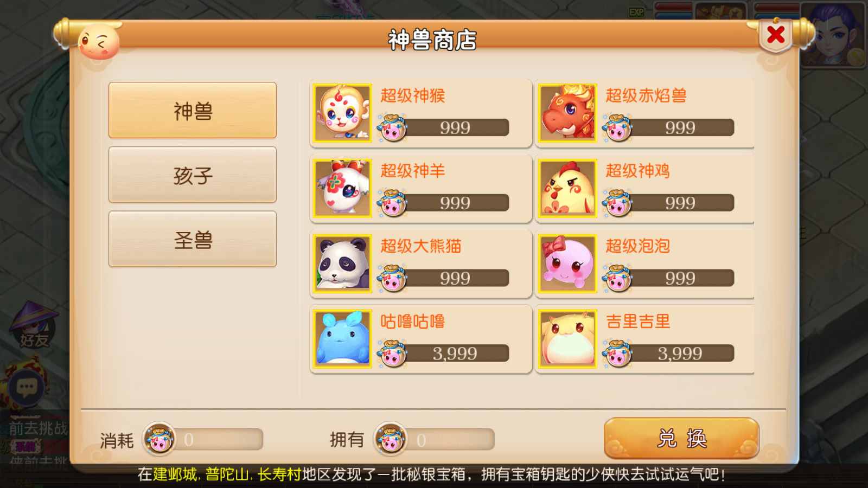Open the 孩子 category tab
Viewport: 868px width, 488px height.
(x=193, y=175)
